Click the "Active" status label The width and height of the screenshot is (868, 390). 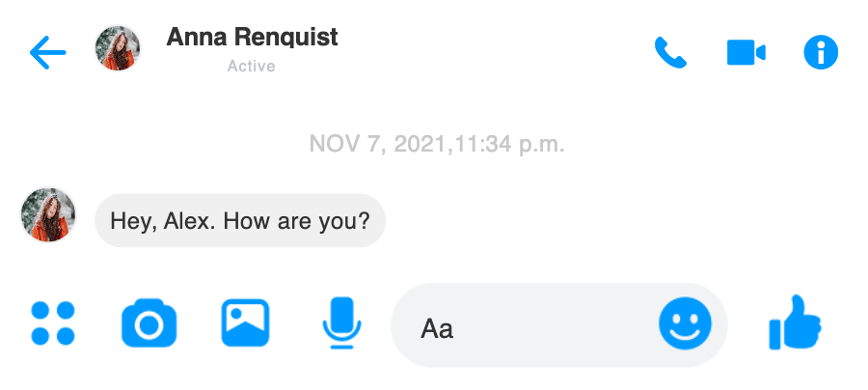pyautogui.click(x=251, y=67)
